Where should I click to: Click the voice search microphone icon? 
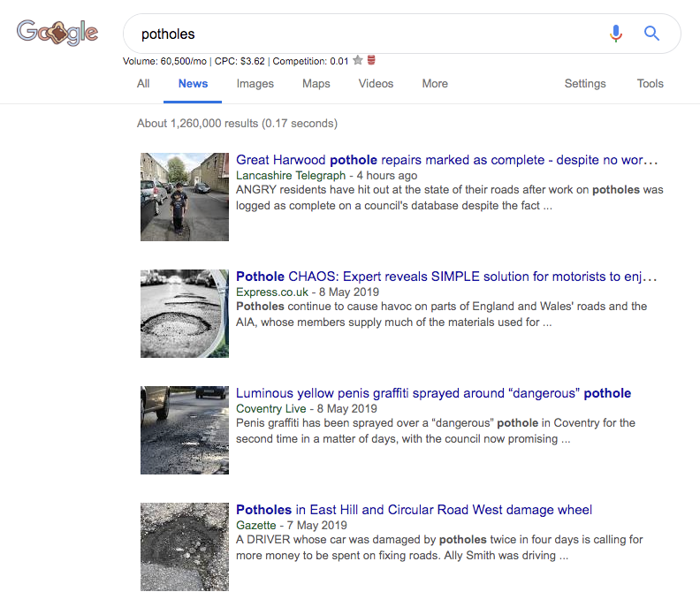click(x=616, y=34)
